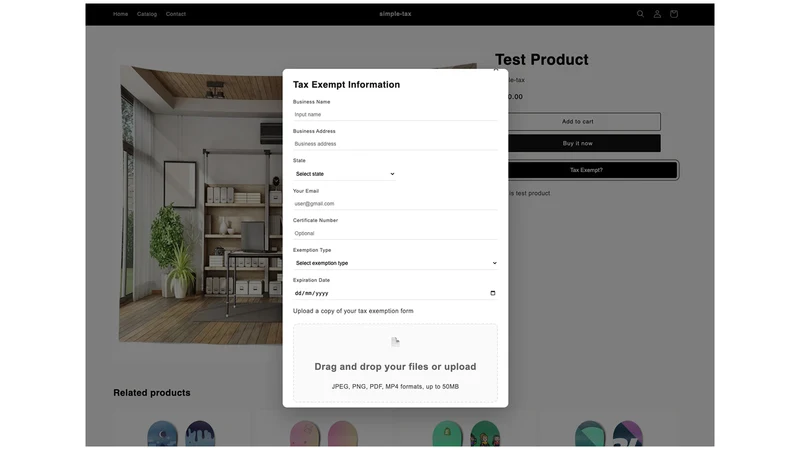Open the last related product snowboard thumbnail

click(608, 433)
